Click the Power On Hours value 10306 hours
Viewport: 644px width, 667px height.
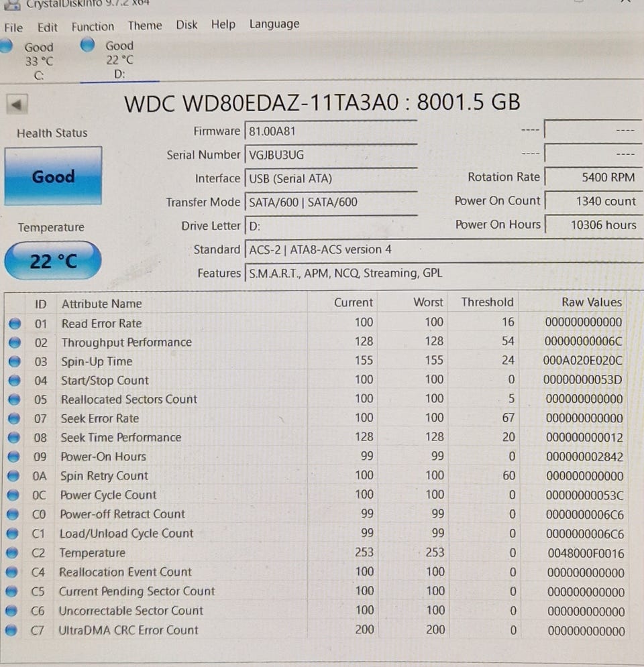[x=593, y=225]
